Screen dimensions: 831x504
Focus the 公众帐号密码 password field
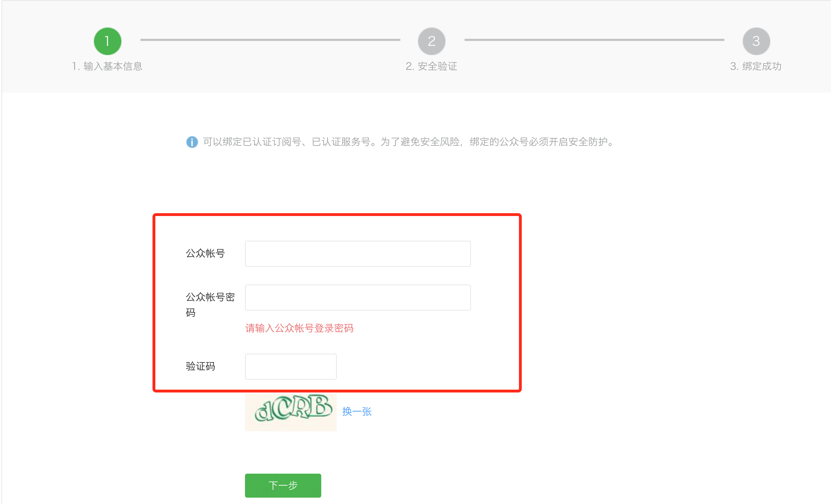coord(358,298)
